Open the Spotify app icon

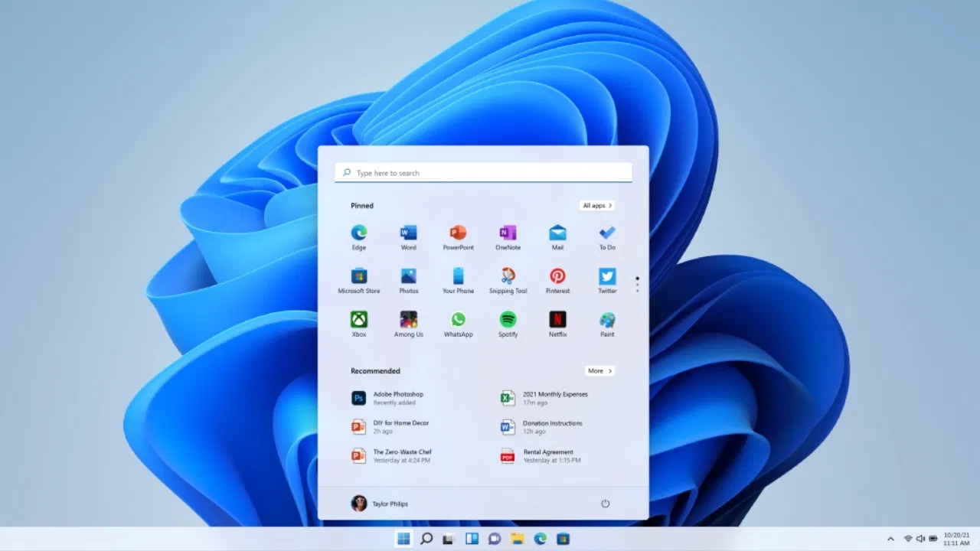508,320
